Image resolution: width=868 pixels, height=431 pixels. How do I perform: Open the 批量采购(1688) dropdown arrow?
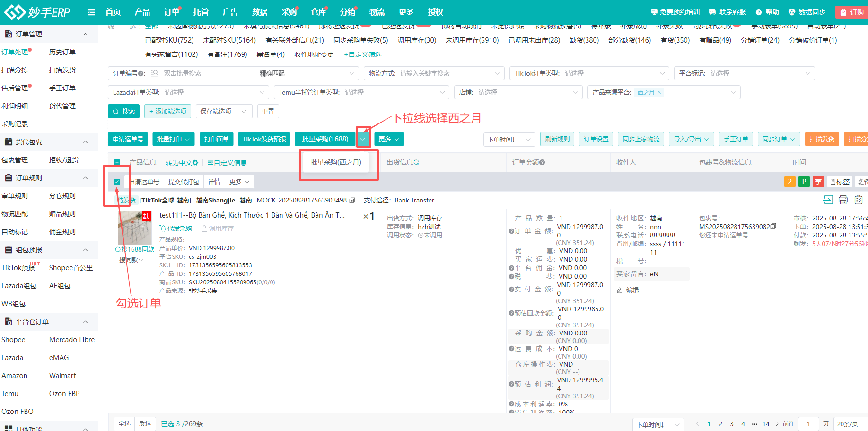[362, 139]
